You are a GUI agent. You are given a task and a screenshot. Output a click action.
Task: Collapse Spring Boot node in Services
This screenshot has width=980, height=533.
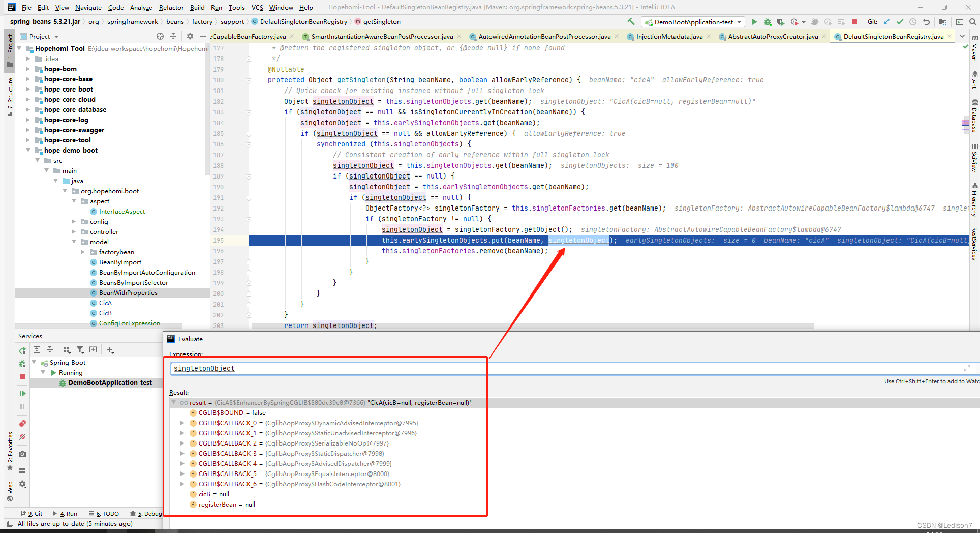pyautogui.click(x=34, y=362)
